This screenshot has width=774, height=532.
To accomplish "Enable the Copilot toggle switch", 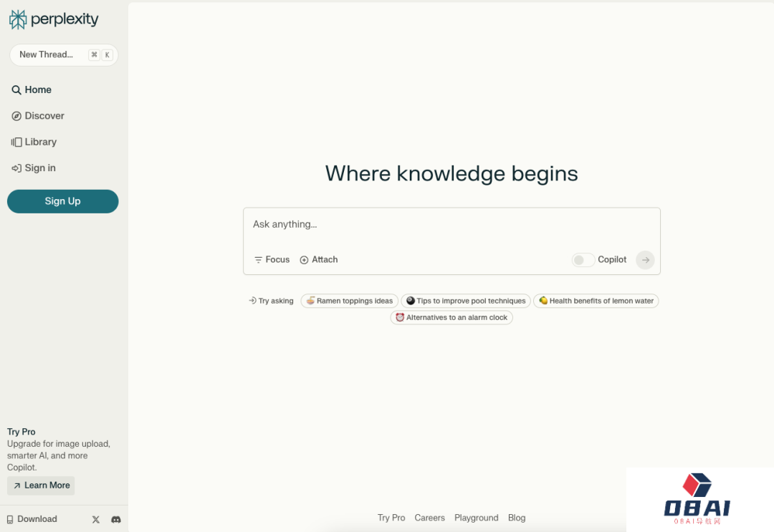I will coord(583,260).
